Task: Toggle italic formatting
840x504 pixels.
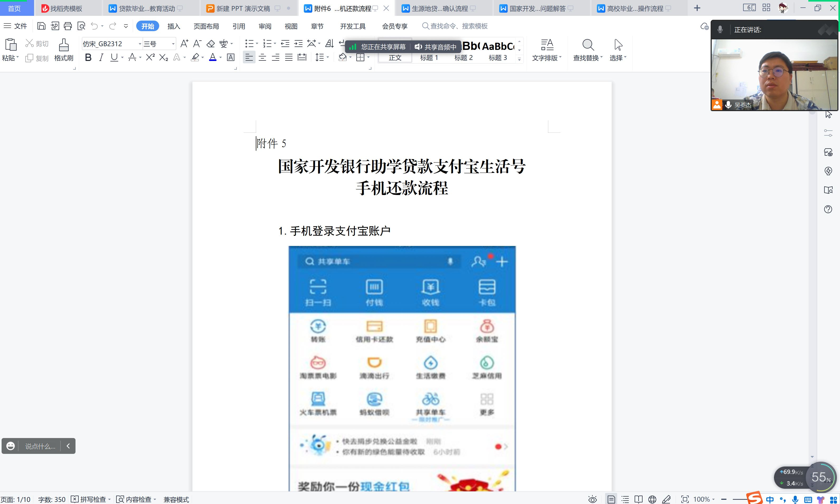Action: tap(101, 58)
